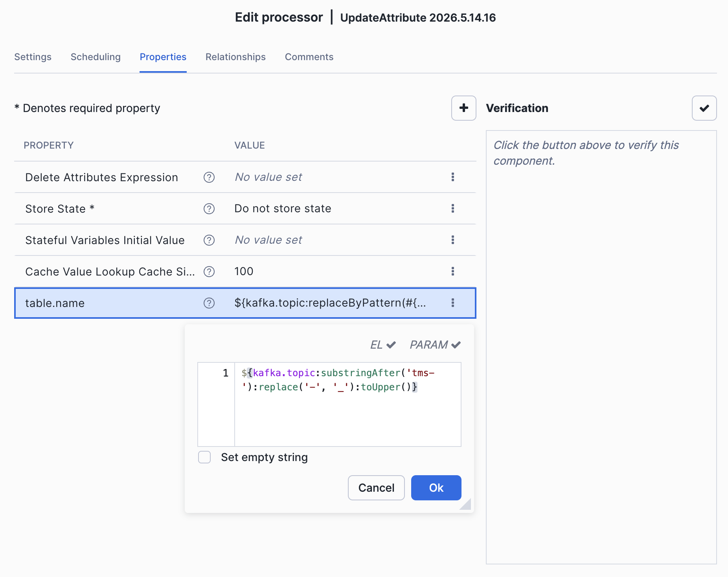Open actions menu for Delete Attributes Expression

pyautogui.click(x=453, y=177)
